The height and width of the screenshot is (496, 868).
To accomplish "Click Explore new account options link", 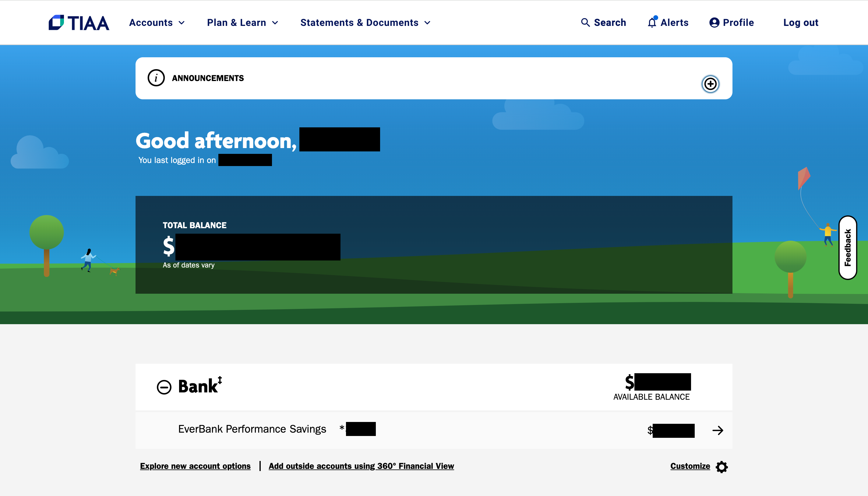I will (x=195, y=466).
